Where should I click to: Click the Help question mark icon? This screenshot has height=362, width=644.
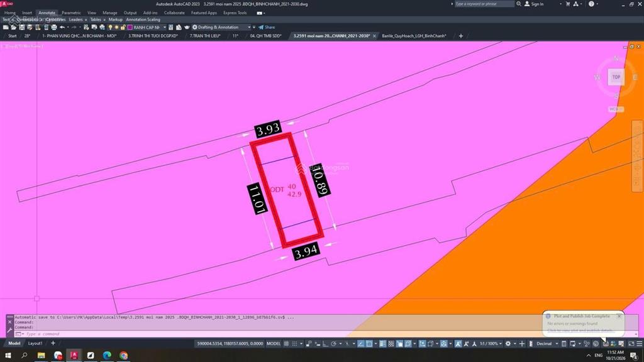click(591, 4)
